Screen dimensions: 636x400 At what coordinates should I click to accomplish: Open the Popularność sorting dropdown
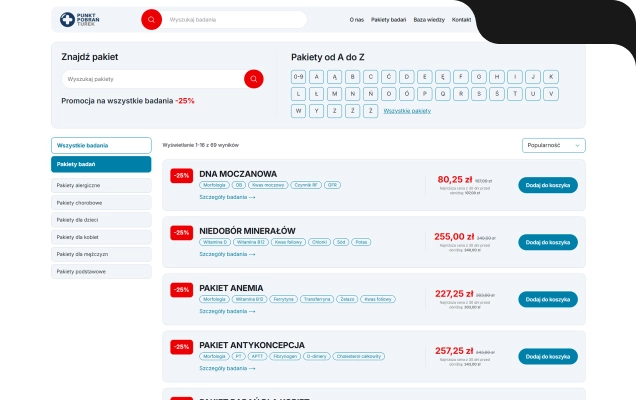tap(554, 145)
